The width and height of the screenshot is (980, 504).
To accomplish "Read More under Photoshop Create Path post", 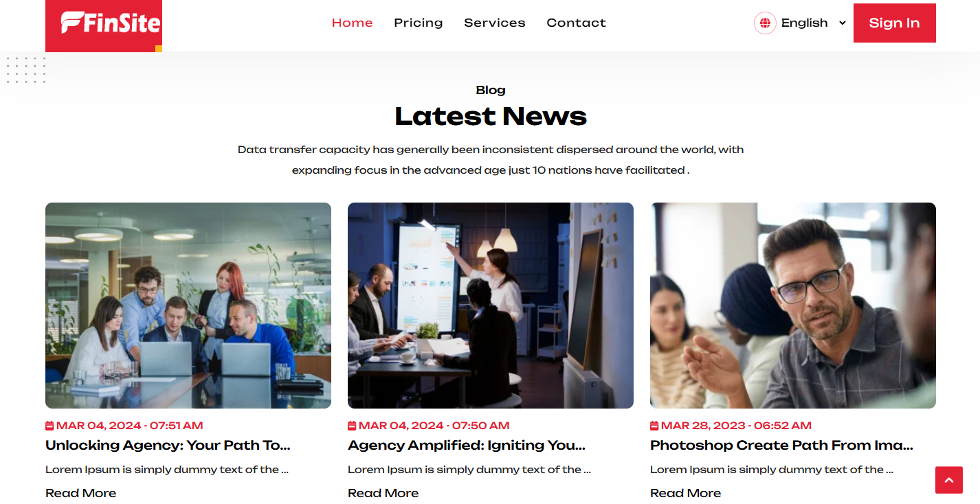I will pos(686,493).
